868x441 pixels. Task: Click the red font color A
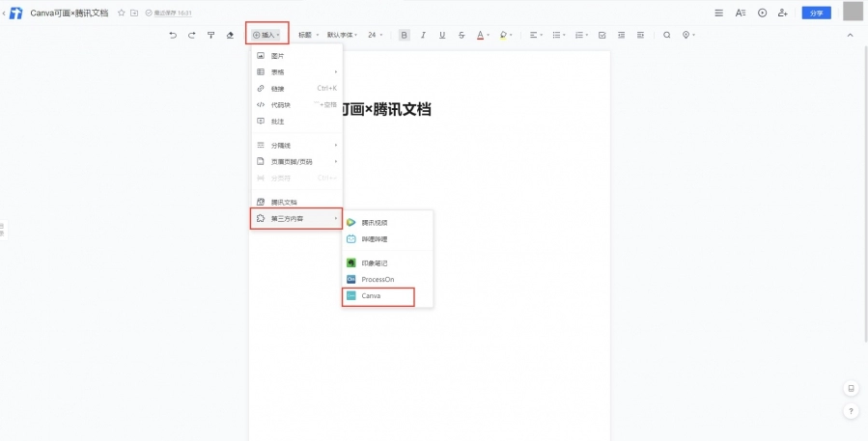click(481, 35)
